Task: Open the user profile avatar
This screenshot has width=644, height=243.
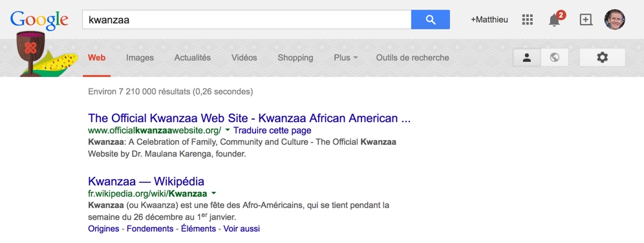Action: (614, 19)
